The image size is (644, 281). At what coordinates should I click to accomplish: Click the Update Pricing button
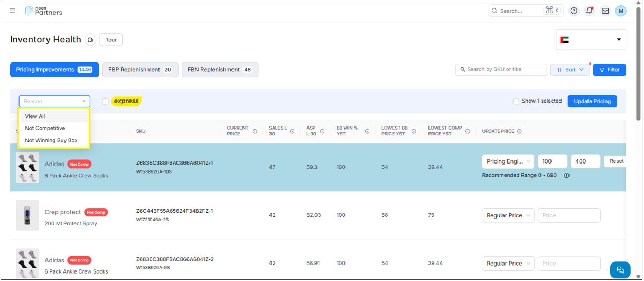coord(592,102)
